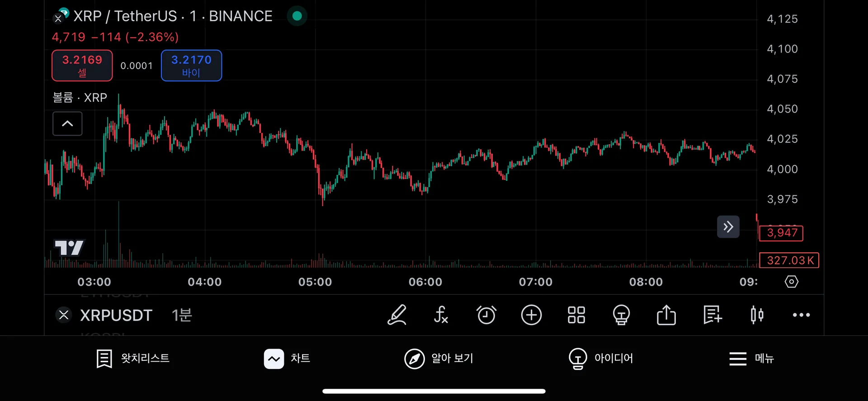Tap the lightbulb idea toolbar icon
The height and width of the screenshot is (401, 868).
621,315
